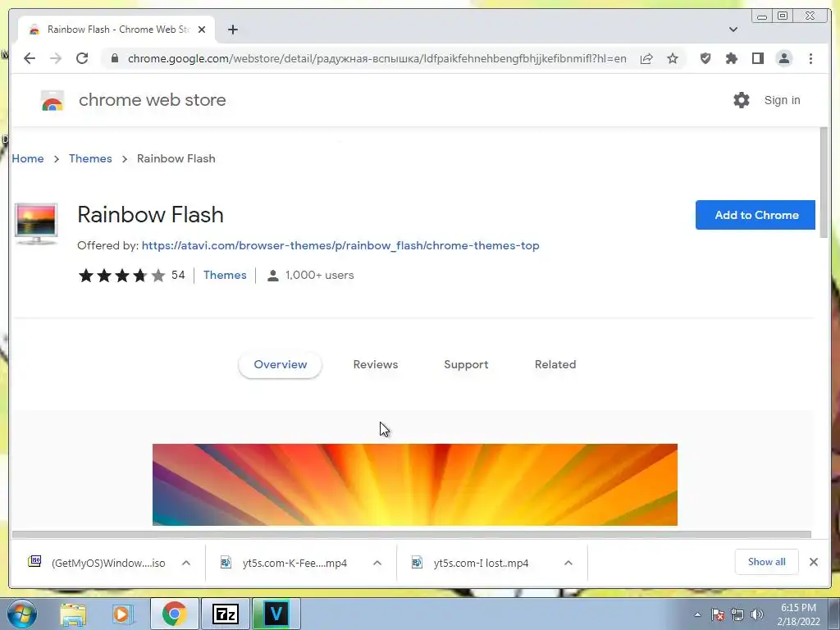Switch to the Overview tab
This screenshot has height=630, width=840.
click(x=281, y=364)
